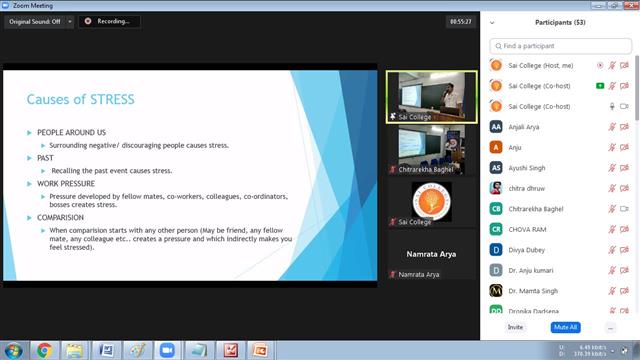This screenshot has height=360, width=640.
Task: Click the muted microphone icon for Anju
Action: pyautogui.click(x=612, y=147)
